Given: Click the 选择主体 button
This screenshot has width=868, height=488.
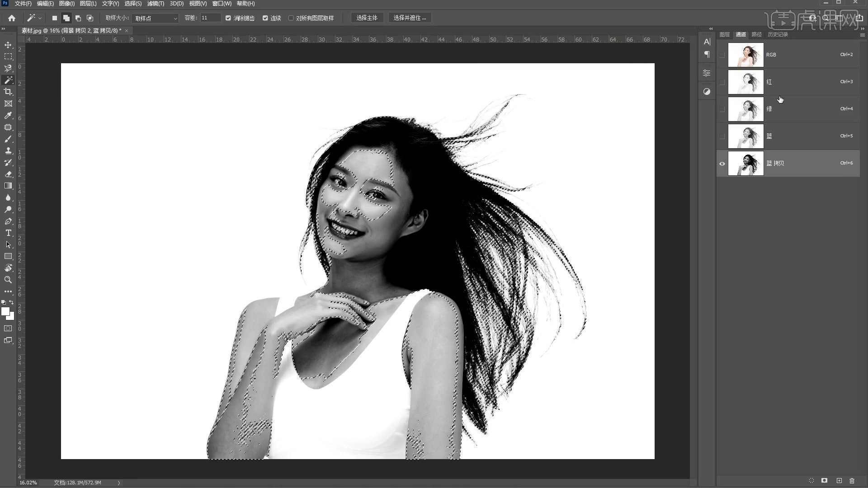Looking at the screenshot, I should tap(367, 18).
